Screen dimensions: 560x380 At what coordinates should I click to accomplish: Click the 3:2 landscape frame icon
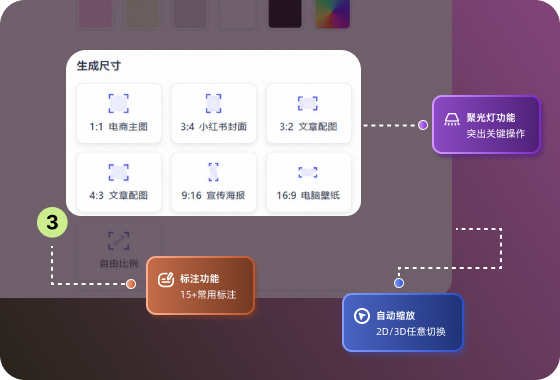308,104
